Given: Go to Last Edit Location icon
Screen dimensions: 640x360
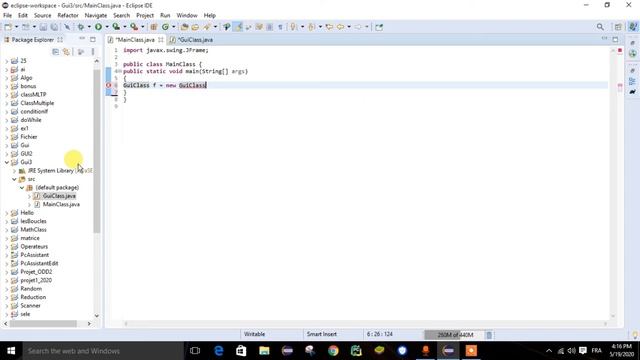Looking at the screenshot, I should click(x=329, y=27).
